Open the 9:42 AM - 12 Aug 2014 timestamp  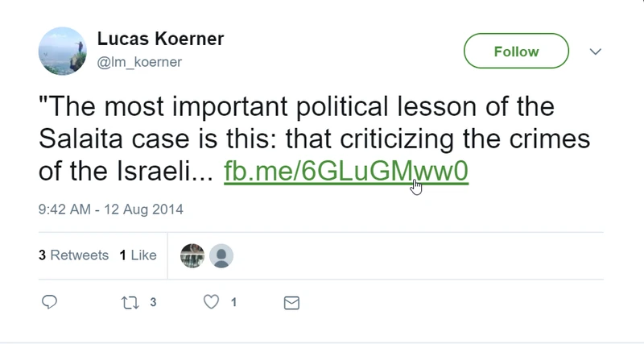coord(111,209)
